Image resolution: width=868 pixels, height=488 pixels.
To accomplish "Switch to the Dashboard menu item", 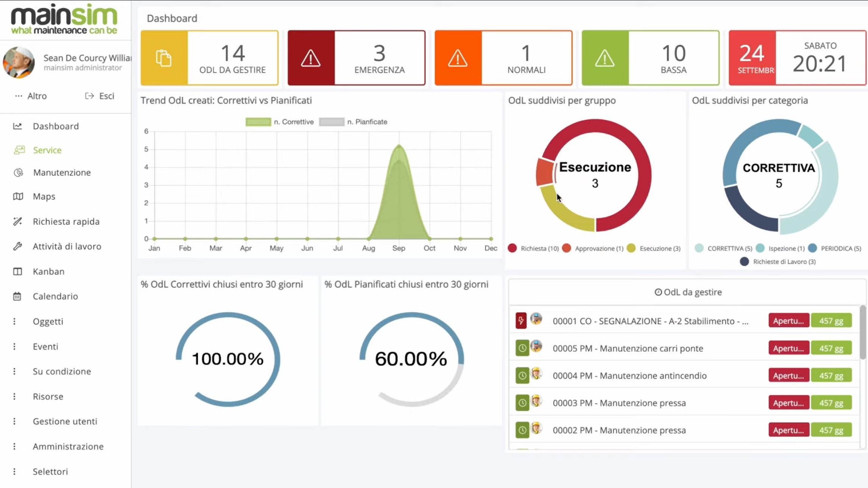I will pyautogui.click(x=56, y=126).
